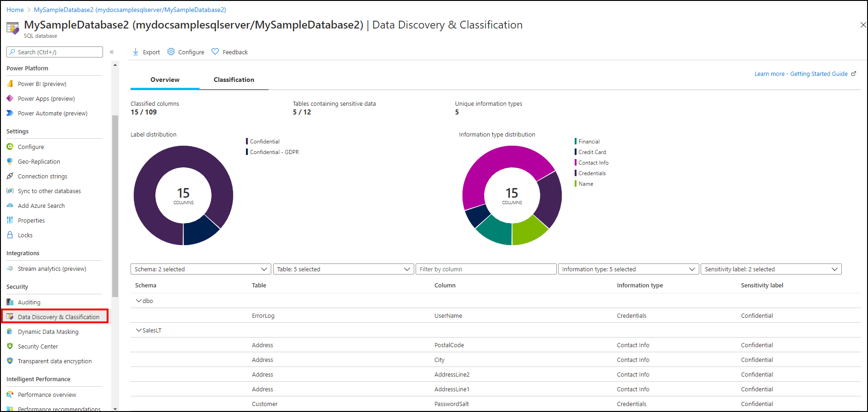Click the Configure gear icon in toolbar
This screenshot has height=412, width=868.
tap(171, 51)
